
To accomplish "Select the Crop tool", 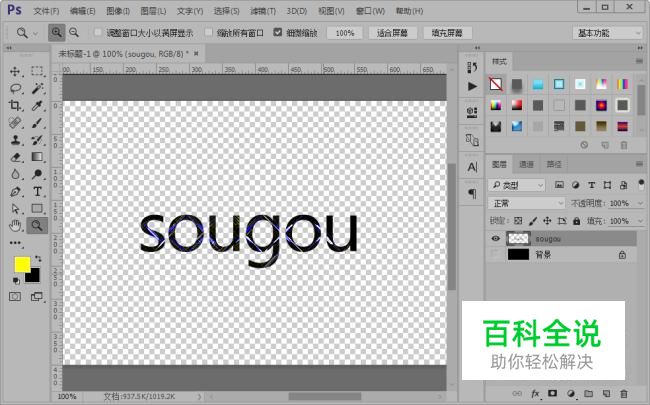I will point(15,105).
